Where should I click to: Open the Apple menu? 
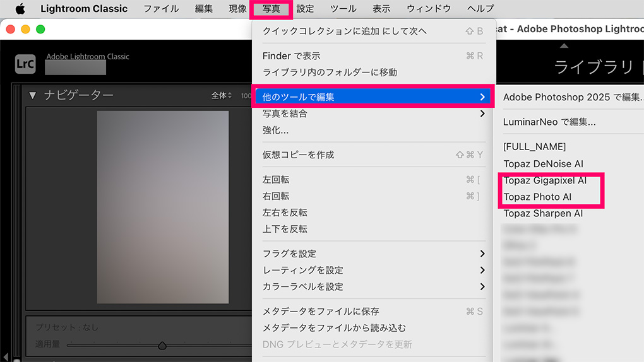(20, 9)
